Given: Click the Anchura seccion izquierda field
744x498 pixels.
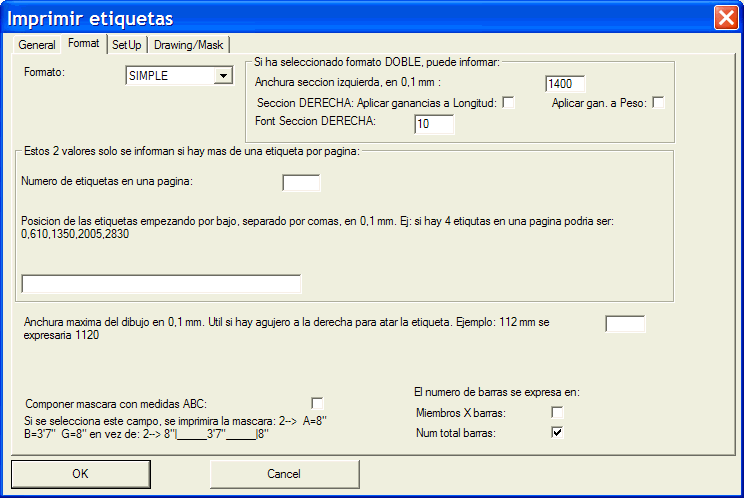Looking at the screenshot, I should [x=565, y=84].
